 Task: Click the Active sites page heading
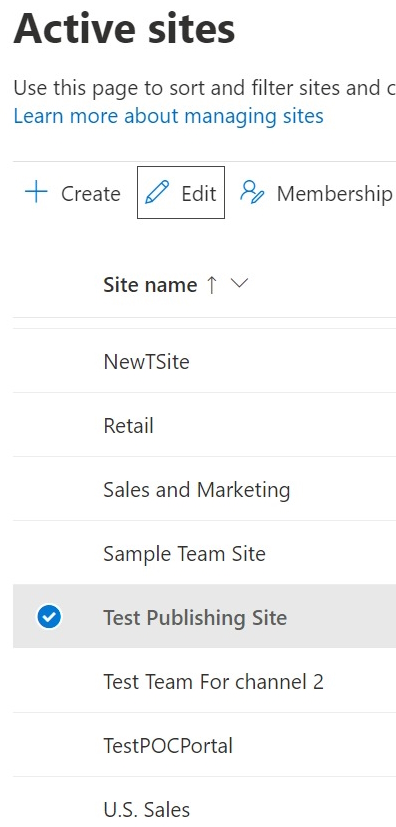(x=124, y=28)
